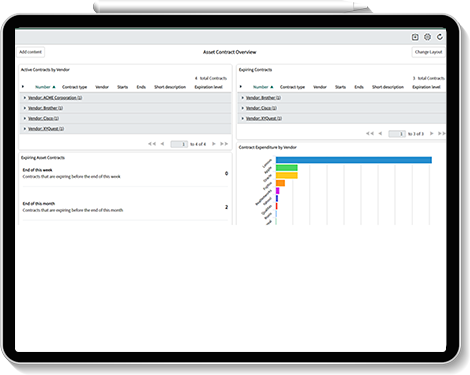Expand all groups arrow in Expiring Contracts header

(241, 87)
